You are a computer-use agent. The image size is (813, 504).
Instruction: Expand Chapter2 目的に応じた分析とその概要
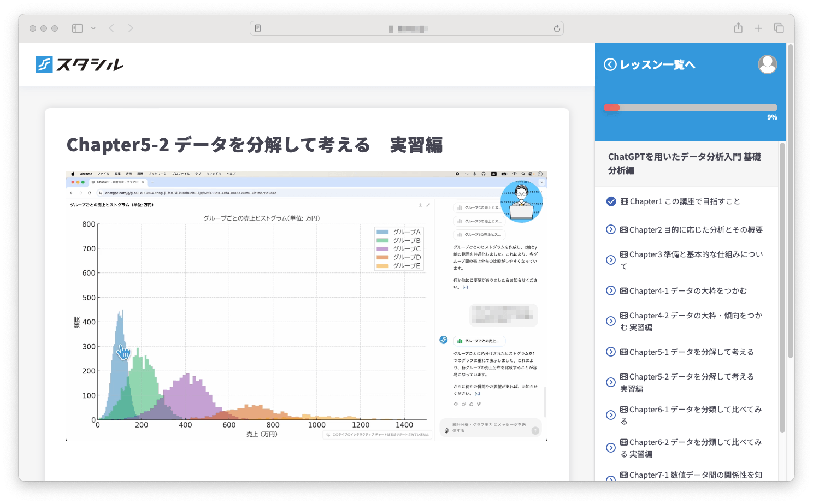coord(611,229)
